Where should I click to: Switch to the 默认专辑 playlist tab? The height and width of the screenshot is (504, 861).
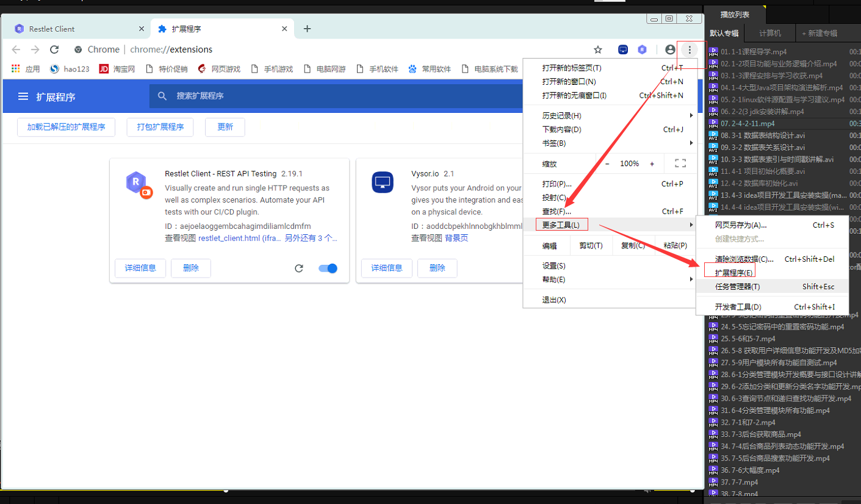[x=724, y=34]
